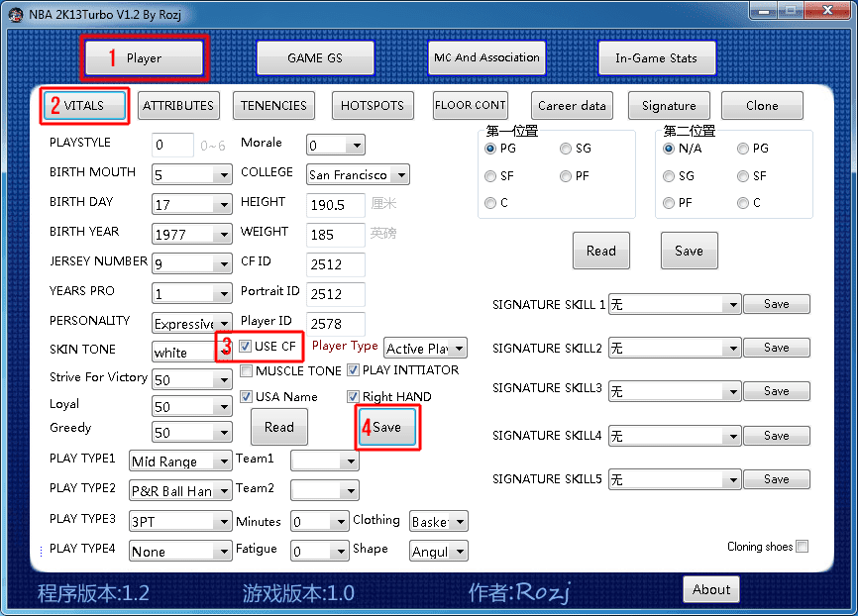Save SIGNATURE SKILL 1
The width and height of the screenshot is (858, 616).
point(777,304)
